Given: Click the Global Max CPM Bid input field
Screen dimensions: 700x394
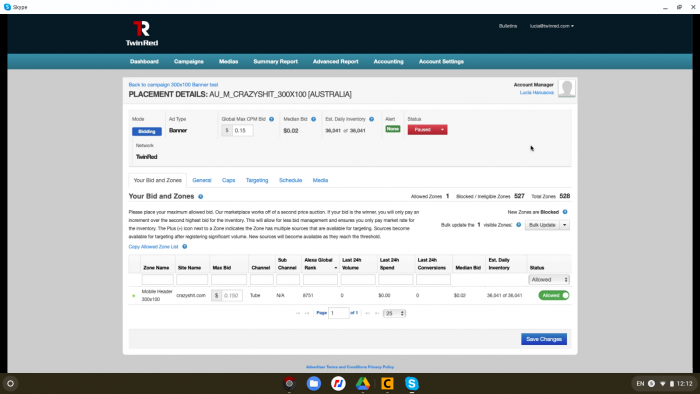Looking at the screenshot, I should (x=242, y=130).
